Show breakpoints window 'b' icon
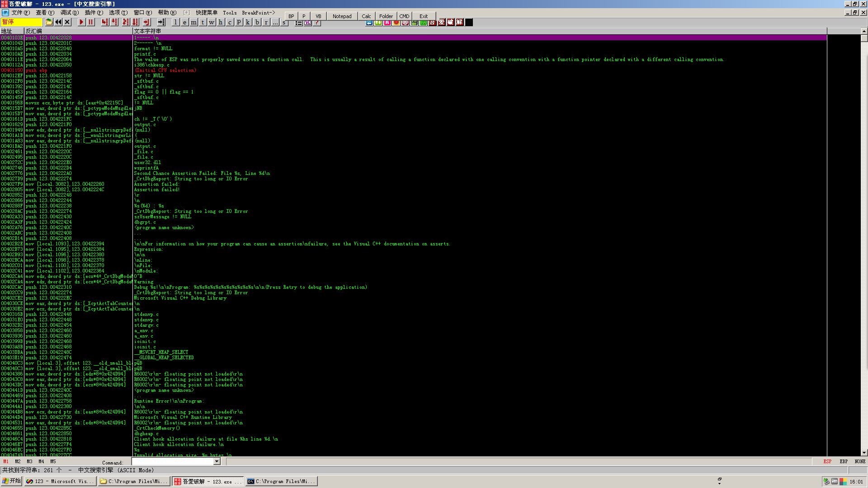Screen dimensions: 868x488 coord(257,22)
